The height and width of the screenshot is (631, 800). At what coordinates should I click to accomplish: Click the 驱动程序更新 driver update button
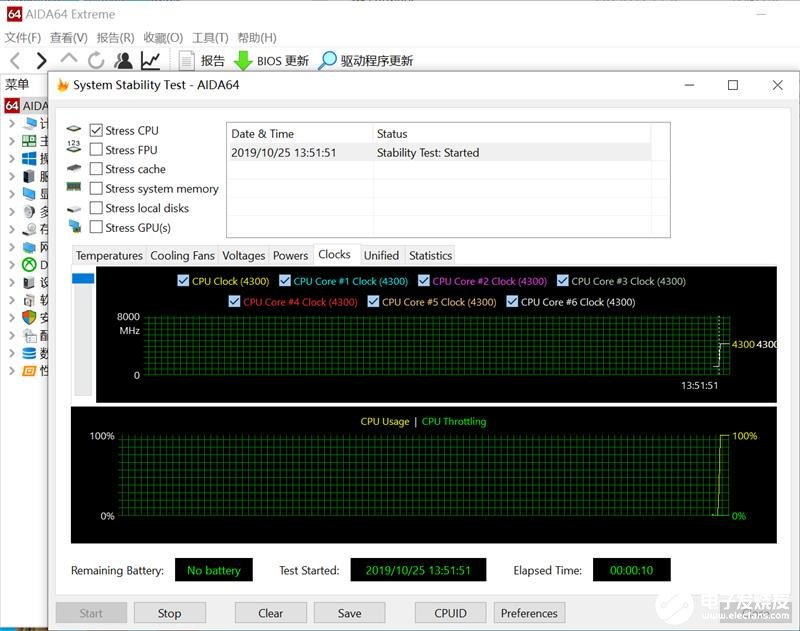tap(365, 61)
